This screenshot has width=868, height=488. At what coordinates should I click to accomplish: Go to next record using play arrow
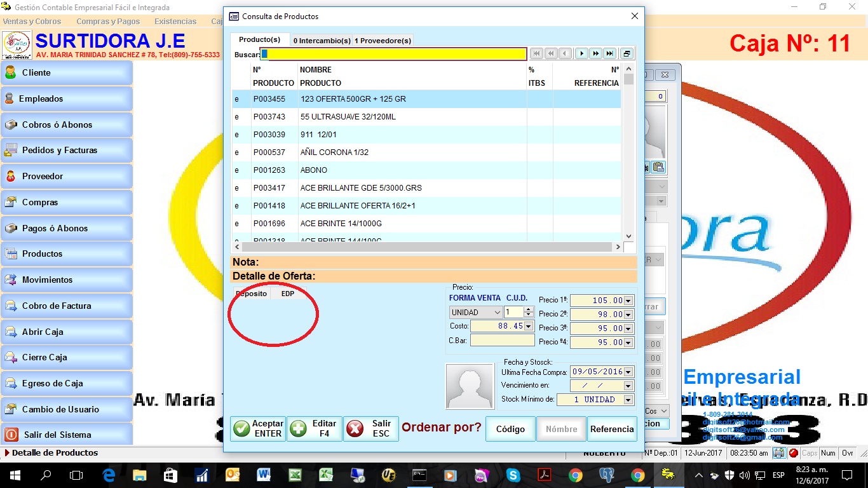[581, 54]
